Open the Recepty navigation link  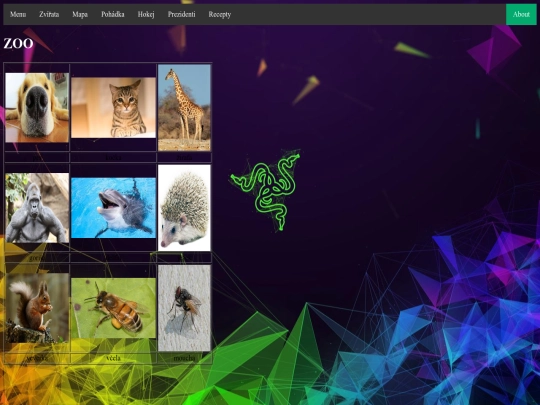pos(220,14)
